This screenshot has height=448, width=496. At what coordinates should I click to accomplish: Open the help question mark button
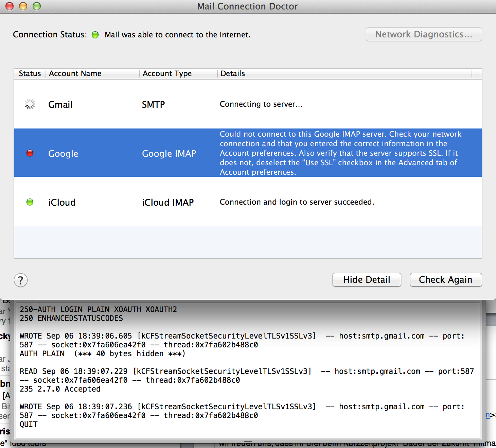(21, 280)
